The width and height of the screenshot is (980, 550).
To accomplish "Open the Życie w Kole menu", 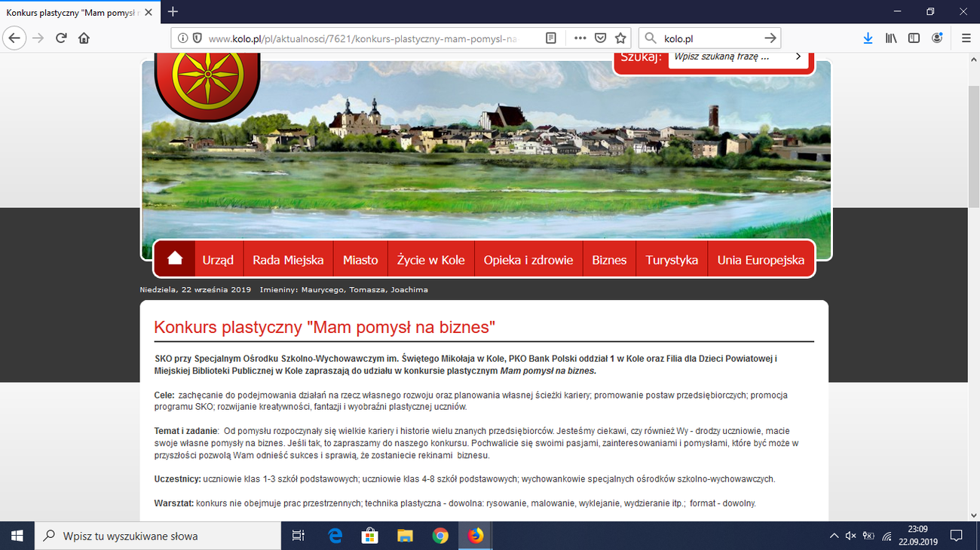I will [x=431, y=259].
